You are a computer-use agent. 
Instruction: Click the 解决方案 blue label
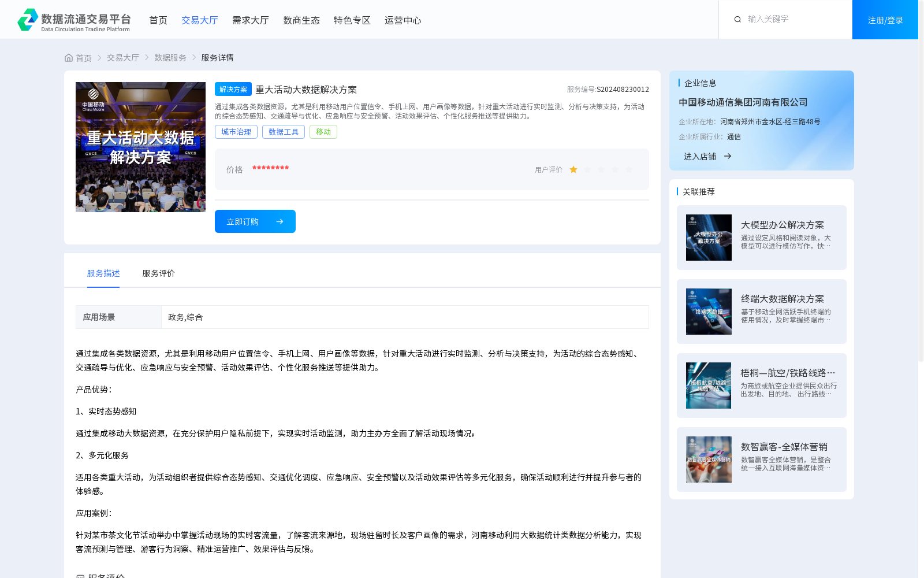[233, 89]
